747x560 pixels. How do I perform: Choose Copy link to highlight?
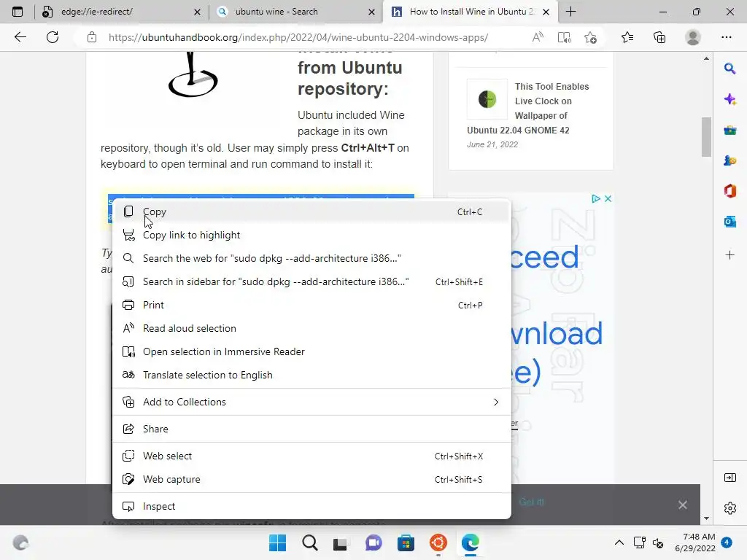[x=311, y=236]
